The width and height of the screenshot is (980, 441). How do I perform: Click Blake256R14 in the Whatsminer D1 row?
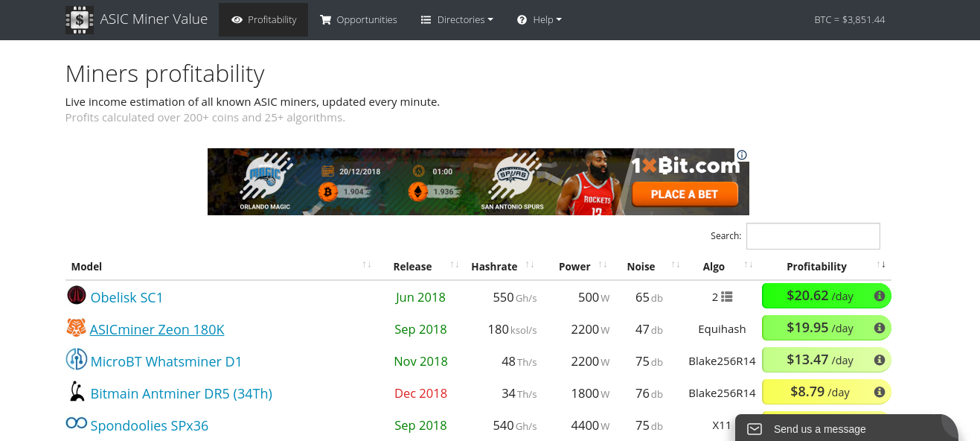coord(722,361)
